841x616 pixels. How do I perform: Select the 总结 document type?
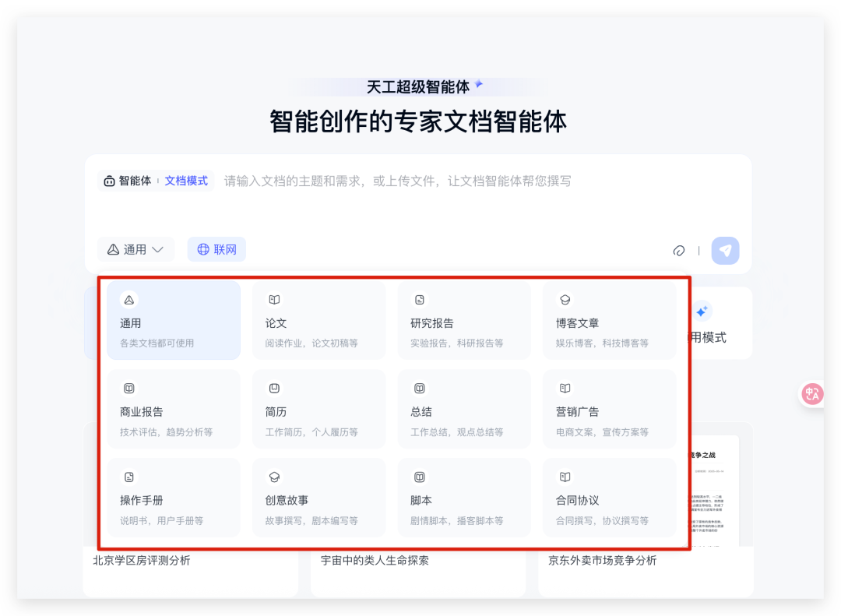click(x=464, y=409)
